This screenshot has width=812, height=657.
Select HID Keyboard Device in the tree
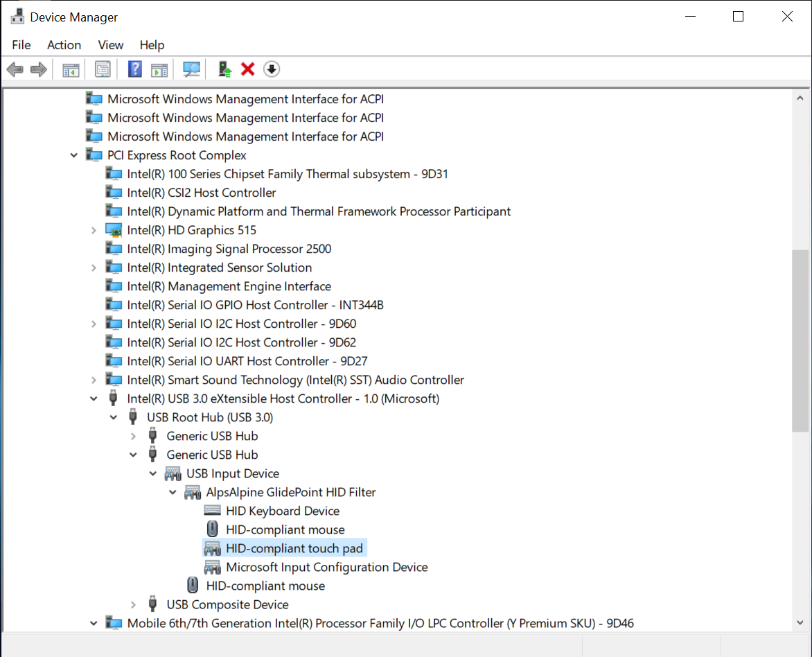[x=282, y=511]
